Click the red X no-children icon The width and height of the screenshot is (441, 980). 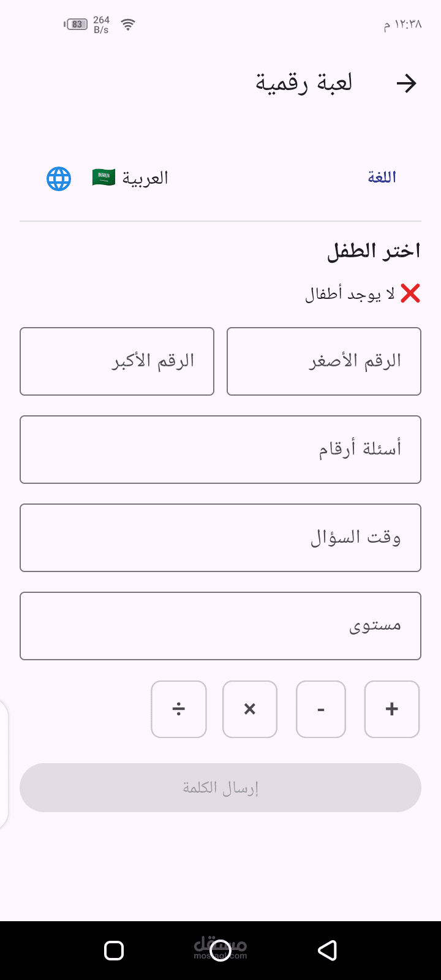(x=410, y=294)
